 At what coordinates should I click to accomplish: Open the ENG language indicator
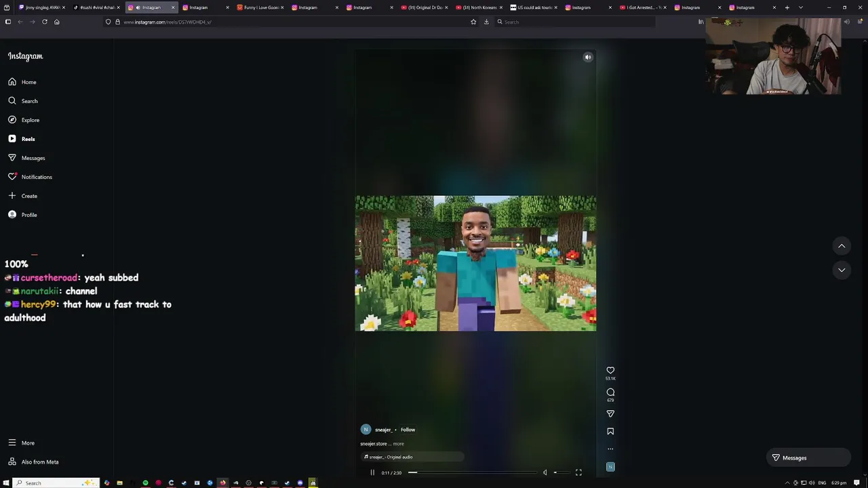tap(822, 483)
